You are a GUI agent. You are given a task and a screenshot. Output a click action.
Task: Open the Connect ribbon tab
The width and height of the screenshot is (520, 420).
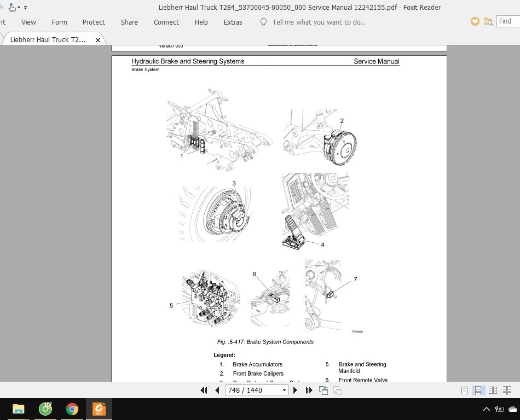(166, 22)
